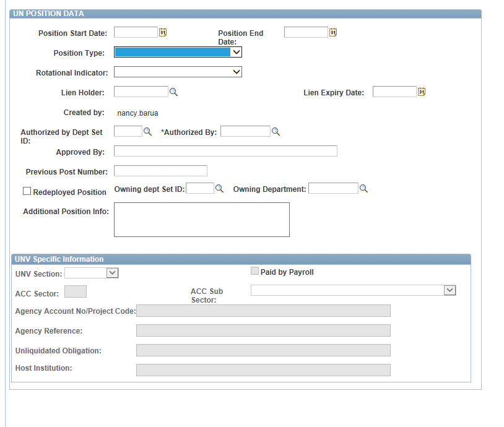Click the Host Institution field
The image size is (504, 427).
263,370
